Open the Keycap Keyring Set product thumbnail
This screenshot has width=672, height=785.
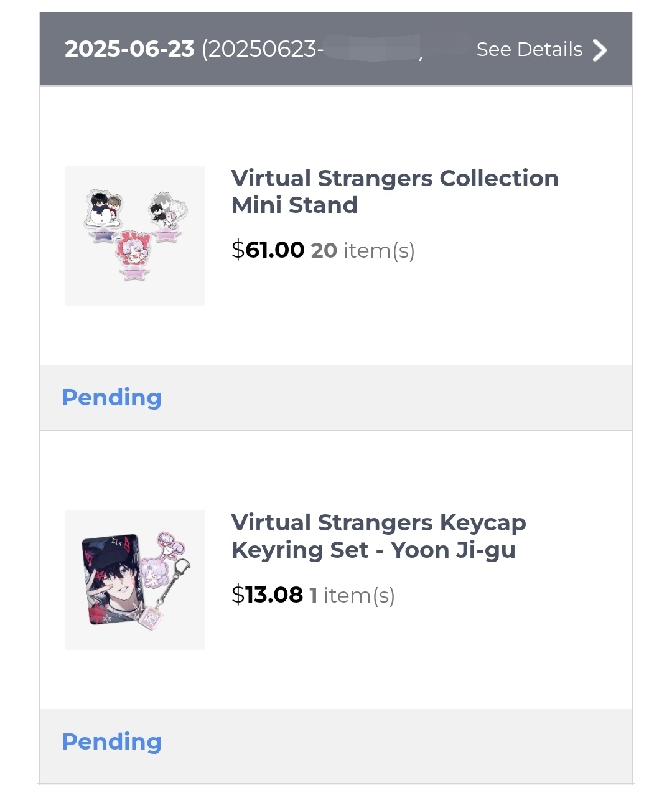click(x=134, y=580)
